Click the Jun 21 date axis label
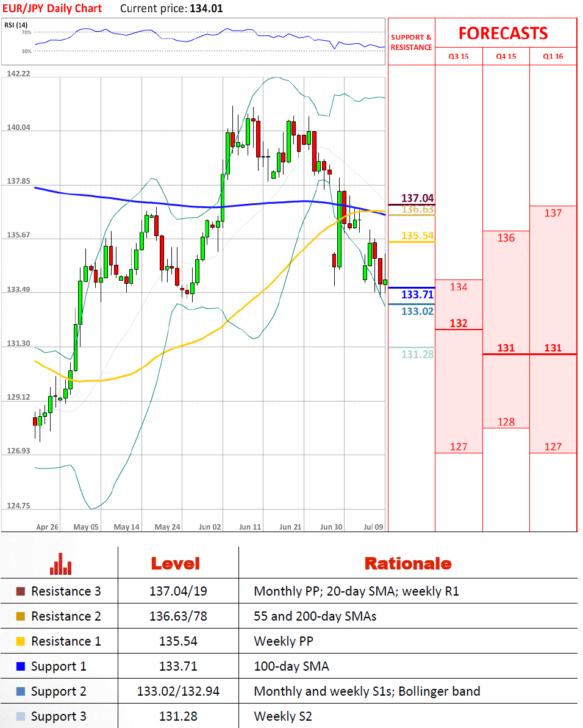Viewport: 583px width, 728px height. point(290,527)
